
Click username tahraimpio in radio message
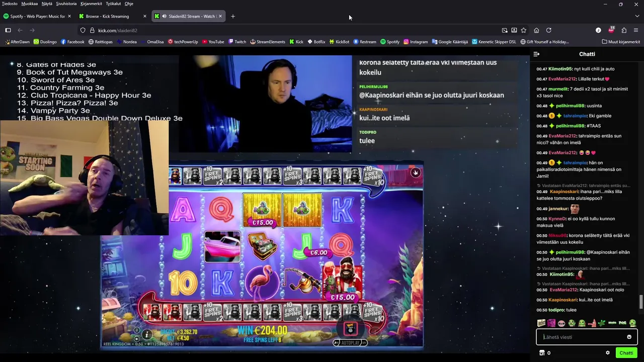pos(575,163)
